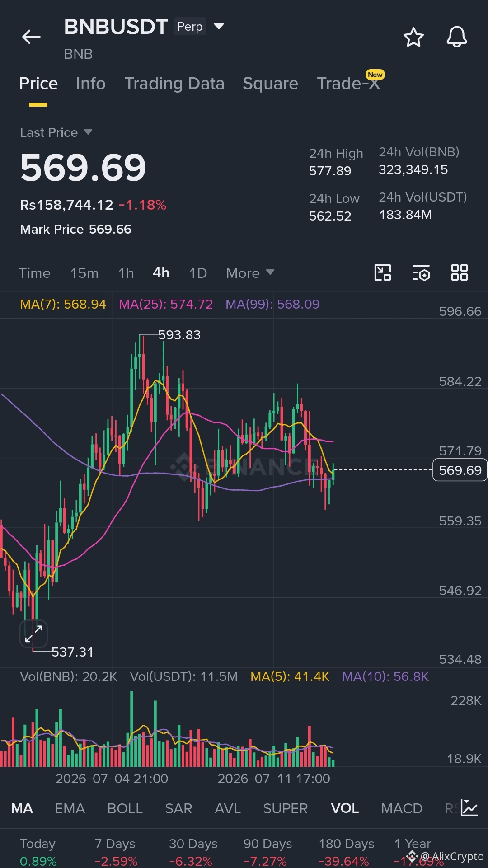Tap the 180 Days -39.64% performance
This screenshot has height=868, width=488.
pyautogui.click(x=346, y=852)
